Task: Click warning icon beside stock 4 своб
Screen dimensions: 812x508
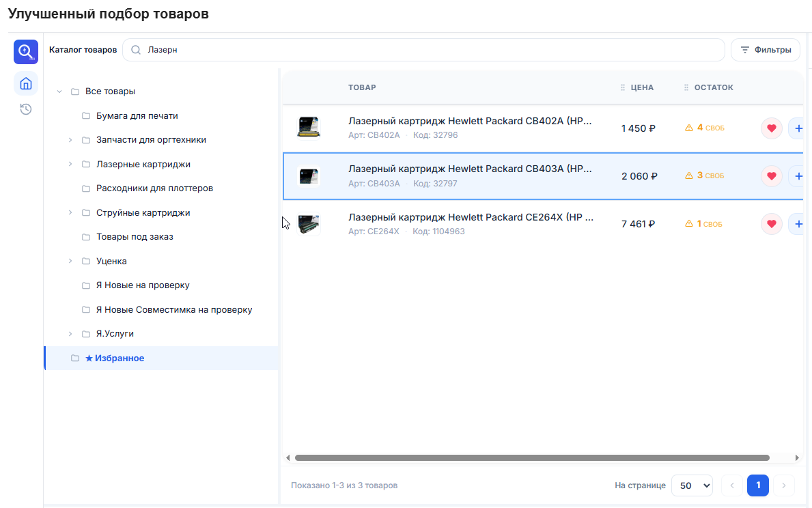Action: click(689, 128)
